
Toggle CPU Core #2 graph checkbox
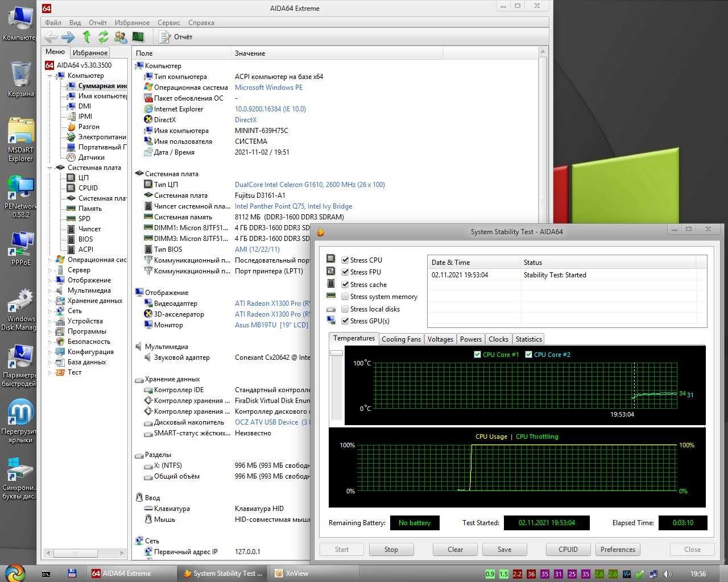point(528,355)
